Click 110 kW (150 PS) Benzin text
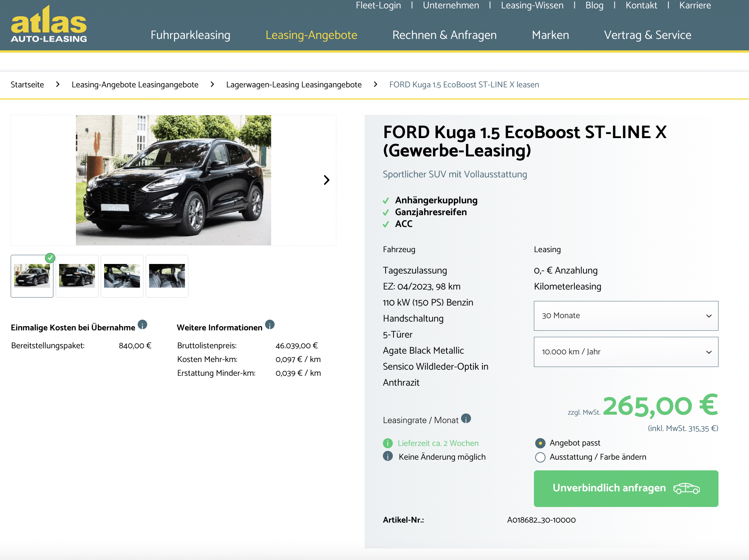 428,303
